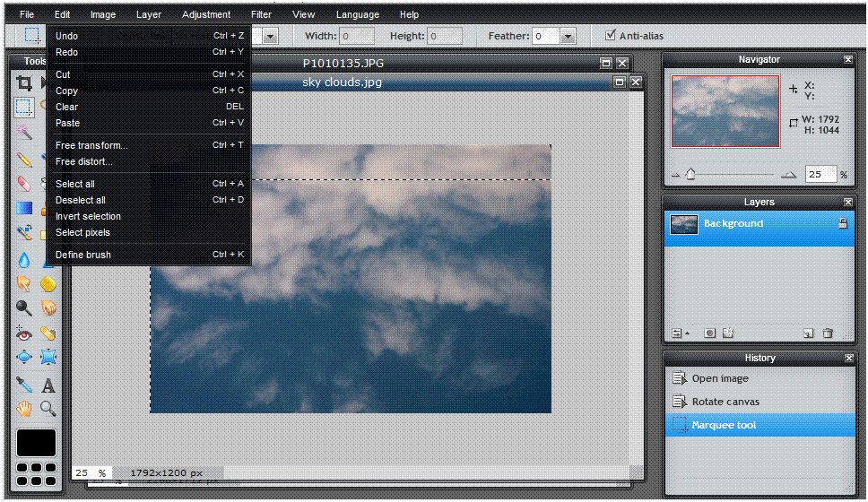Select the Gradient tool
868x502 pixels.
pyautogui.click(x=24, y=209)
